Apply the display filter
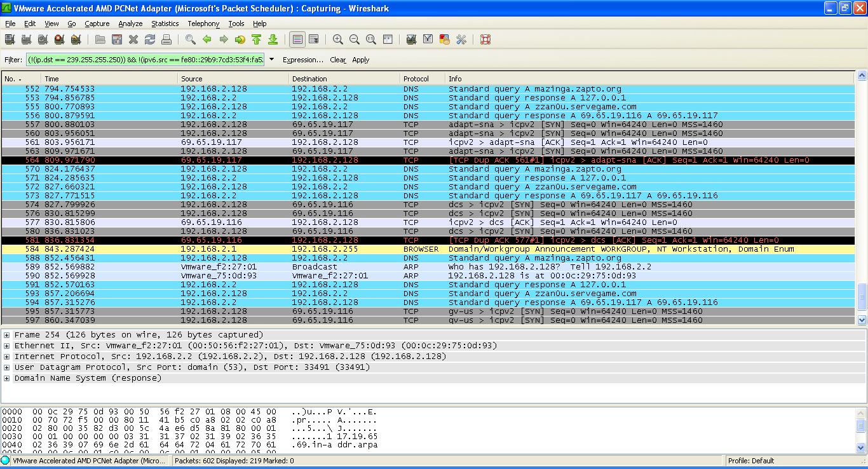The height and width of the screenshot is (469, 868). [x=361, y=60]
